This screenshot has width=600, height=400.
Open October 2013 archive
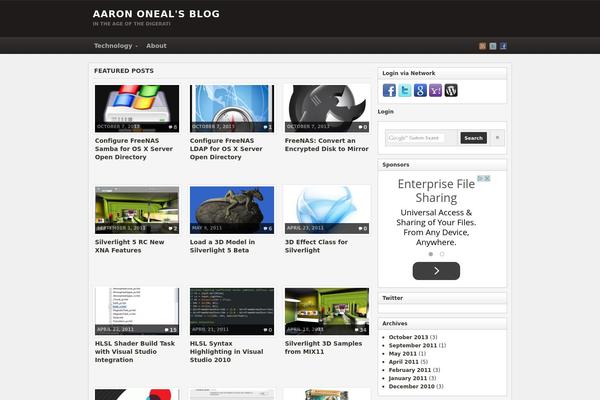(408, 337)
